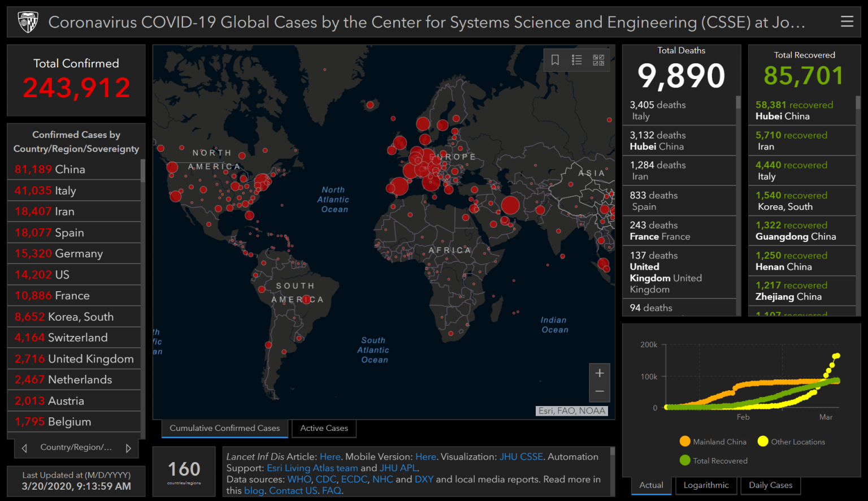868x501 pixels.
Task: Select the large red circle over Iran
Action: click(x=510, y=205)
